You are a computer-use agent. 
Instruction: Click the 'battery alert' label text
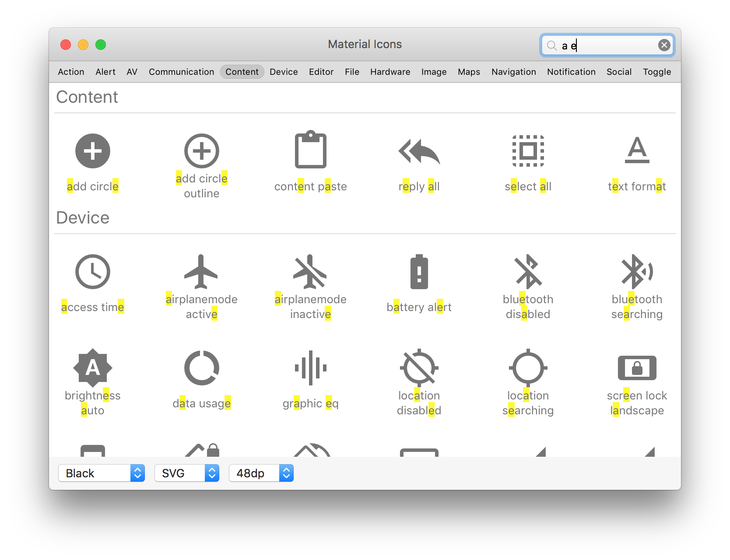click(419, 307)
